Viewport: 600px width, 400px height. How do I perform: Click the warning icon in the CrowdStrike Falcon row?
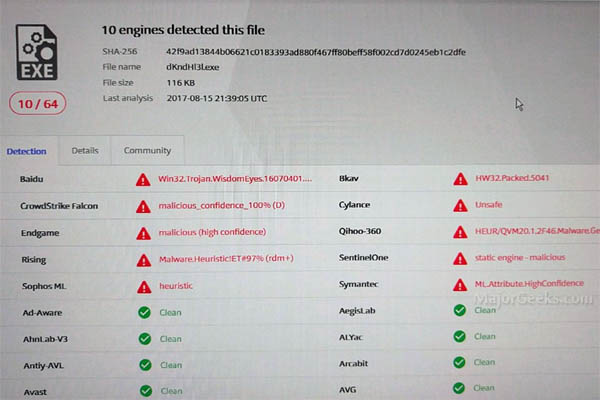click(x=143, y=206)
